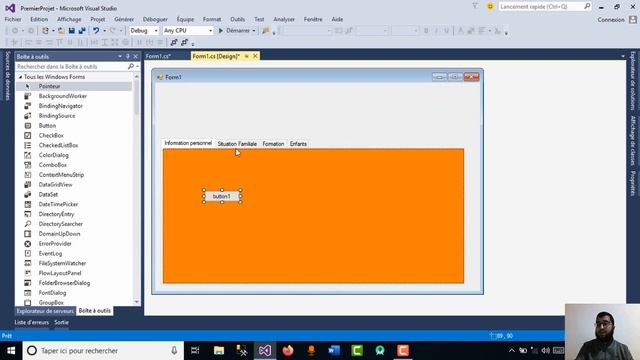Click the taskbar volume icon
The image size is (640, 360).
(x=545, y=350)
